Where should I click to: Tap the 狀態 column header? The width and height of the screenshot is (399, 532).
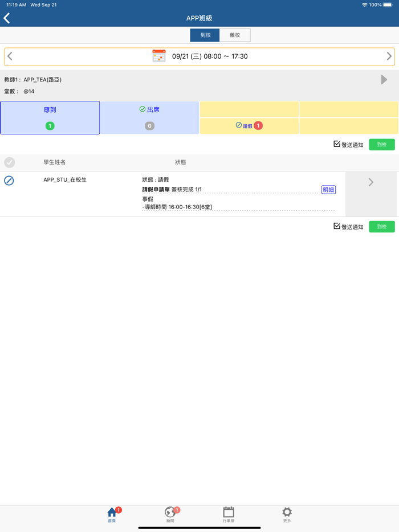180,162
